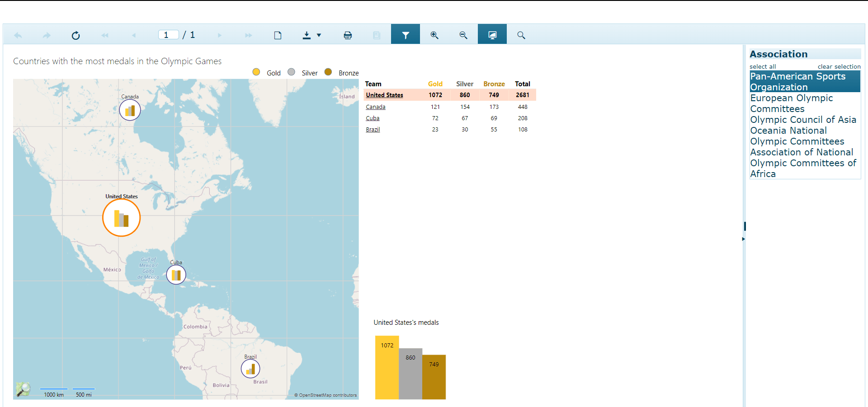Click the Silver column header

tap(465, 84)
